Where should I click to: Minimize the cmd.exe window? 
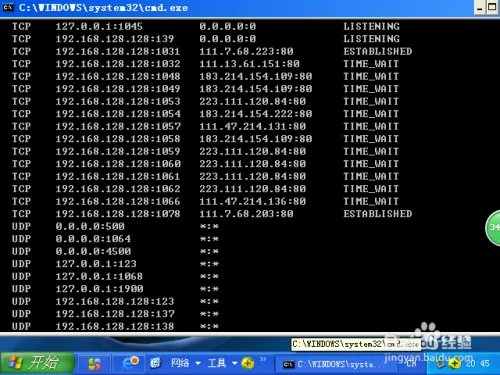pyautogui.click(x=479, y=8)
